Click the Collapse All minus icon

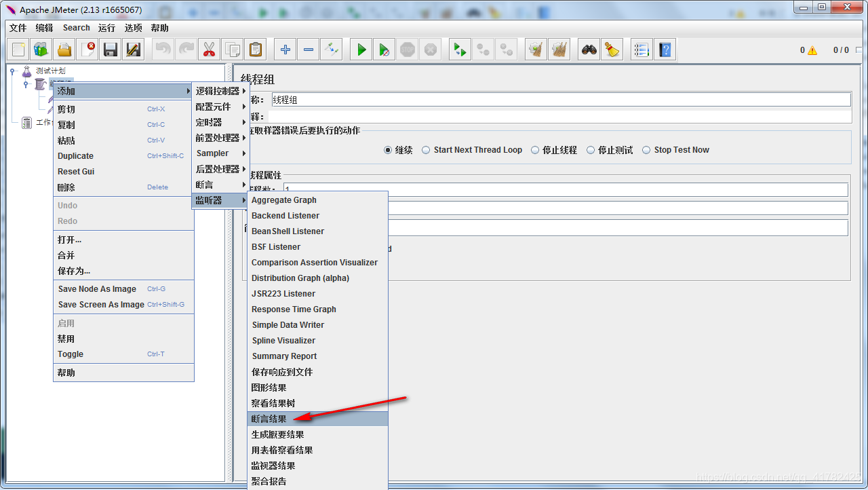pyautogui.click(x=309, y=50)
